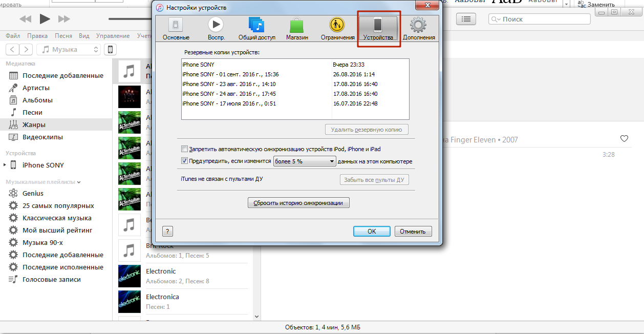Screen dimensions: 644x334
Task: Click the Поиск search field
Action: 539,19
